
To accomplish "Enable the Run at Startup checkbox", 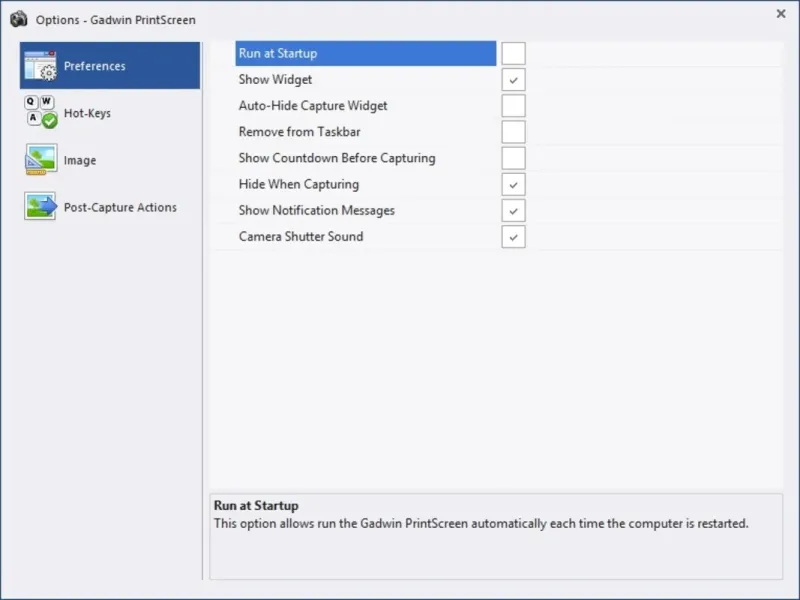I will (x=513, y=54).
